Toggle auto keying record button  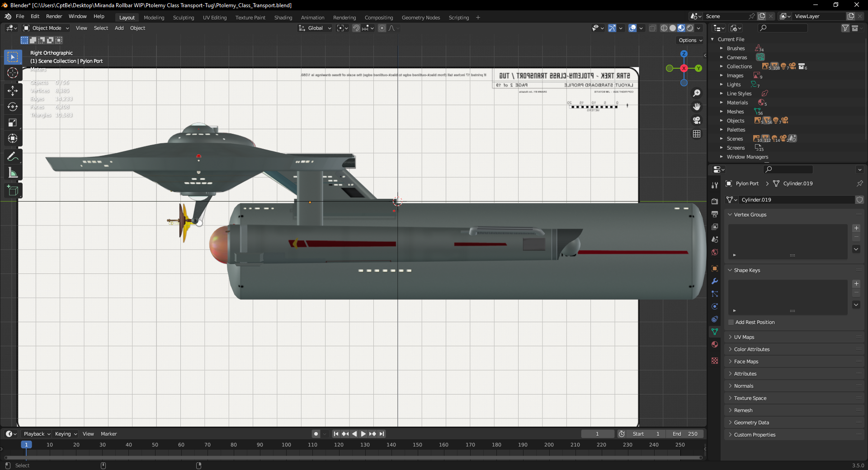point(316,434)
